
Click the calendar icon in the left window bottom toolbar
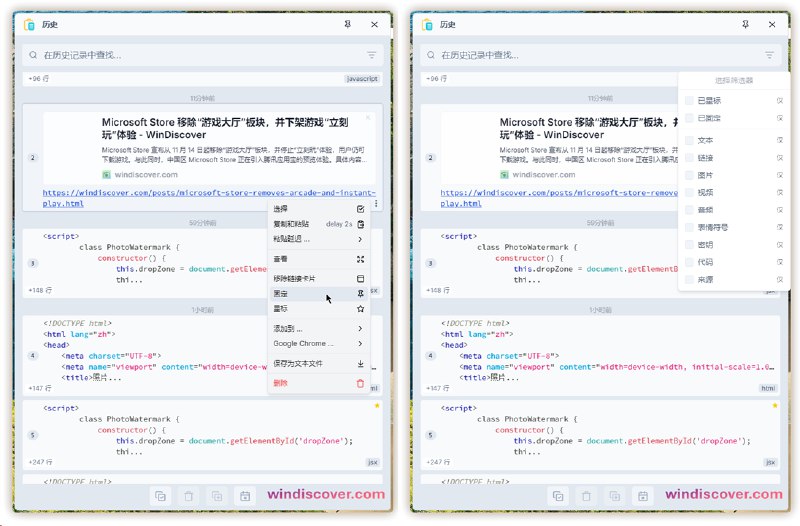[x=245, y=496]
